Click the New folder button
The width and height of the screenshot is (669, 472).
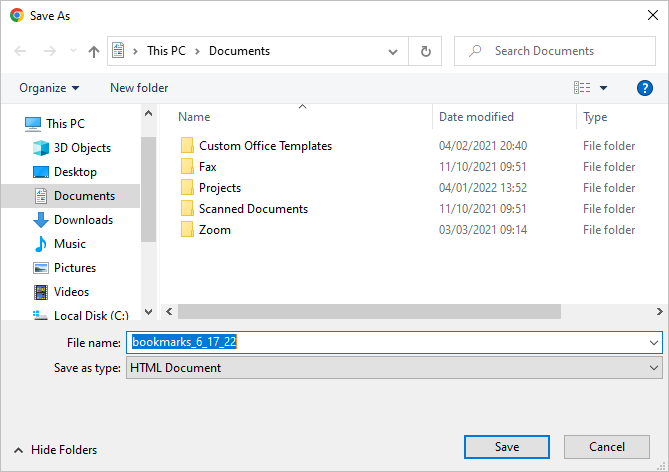coord(139,88)
